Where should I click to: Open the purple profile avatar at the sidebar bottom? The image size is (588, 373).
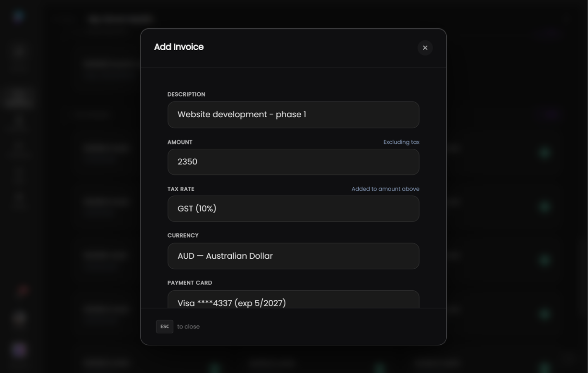coord(19,350)
